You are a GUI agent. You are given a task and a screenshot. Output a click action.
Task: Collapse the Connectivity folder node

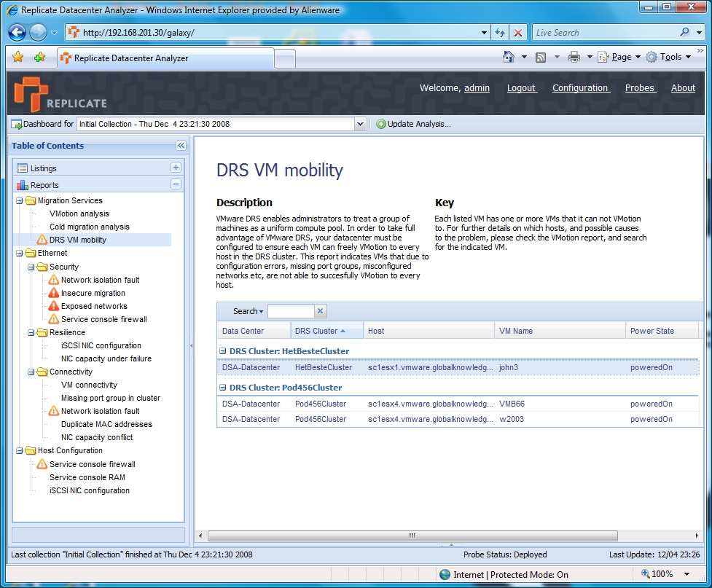pyautogui.click(x=31, y=372)
